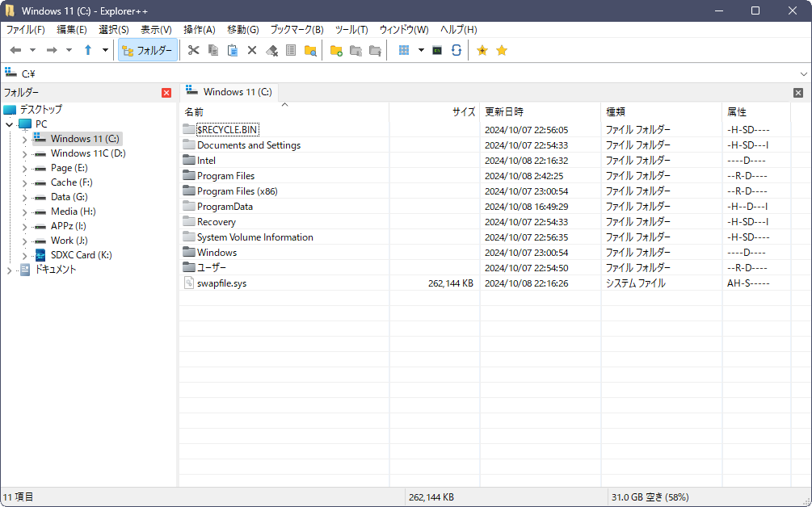The image size is (812, 507).
Task: Open the Properties list icon
Action: pos(291,50)
